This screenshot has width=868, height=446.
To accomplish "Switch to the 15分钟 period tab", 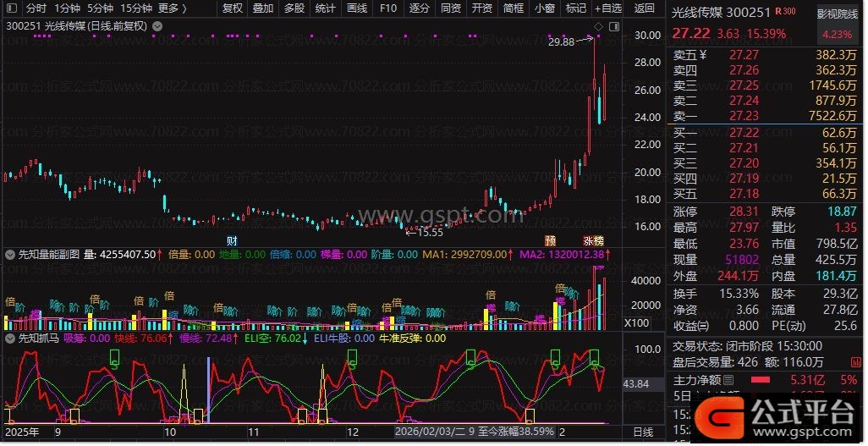I will (x=135, y=8).
